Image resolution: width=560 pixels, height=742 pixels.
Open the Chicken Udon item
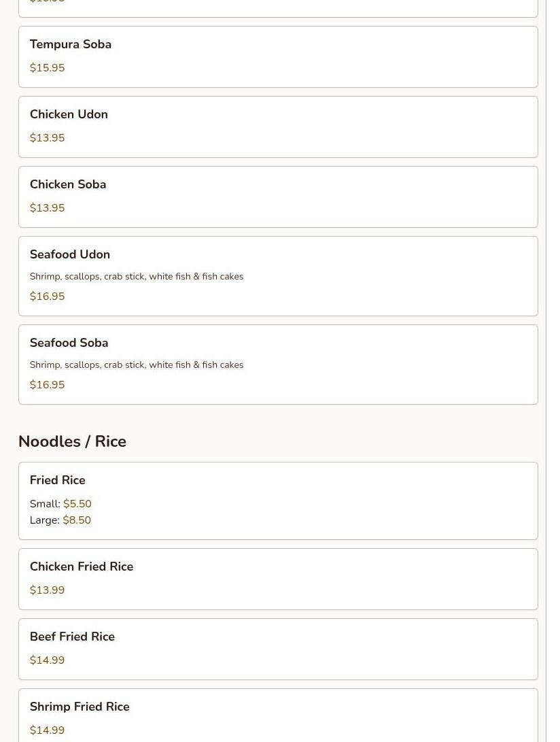point(69,115)
